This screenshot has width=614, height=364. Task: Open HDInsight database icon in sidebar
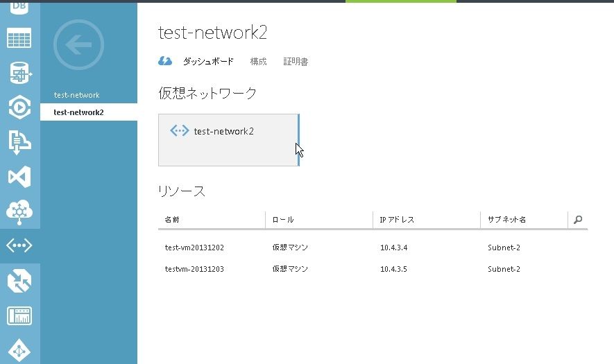pyautogui.click(x=20, y=73)
